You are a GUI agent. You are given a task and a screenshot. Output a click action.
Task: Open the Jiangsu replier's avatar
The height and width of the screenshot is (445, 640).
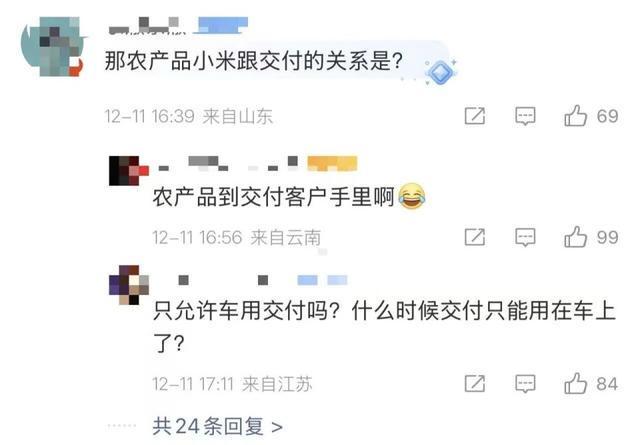click(x=129, y=285)
